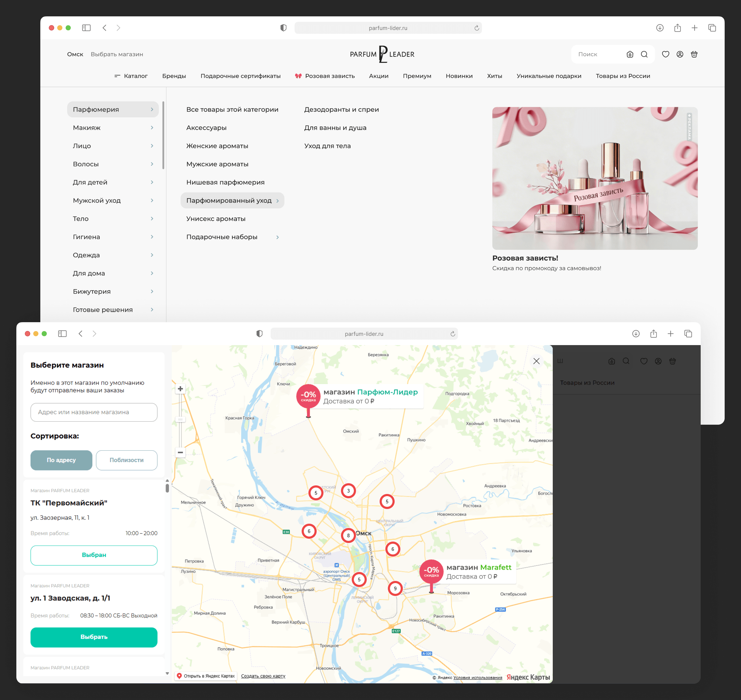The height and width of the screenshot is (700, 741).
Task: Sort stores По адресу
Action: (x=62, y=460)
